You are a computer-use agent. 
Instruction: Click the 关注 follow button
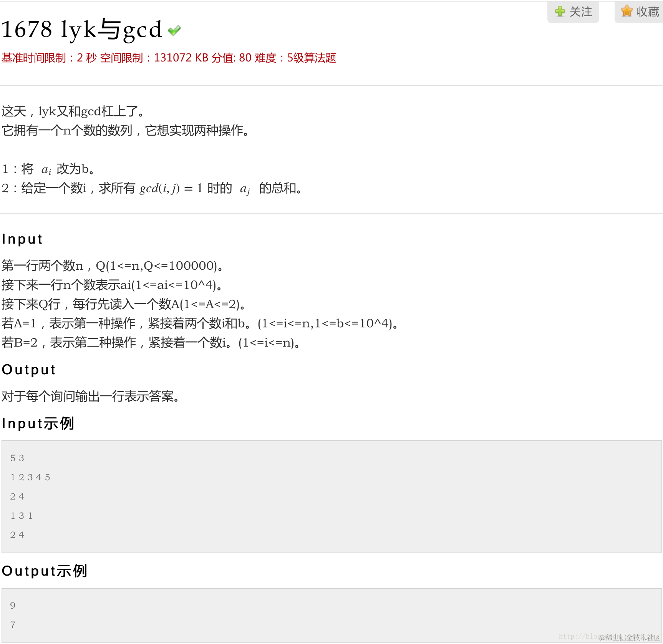[573, 12]
